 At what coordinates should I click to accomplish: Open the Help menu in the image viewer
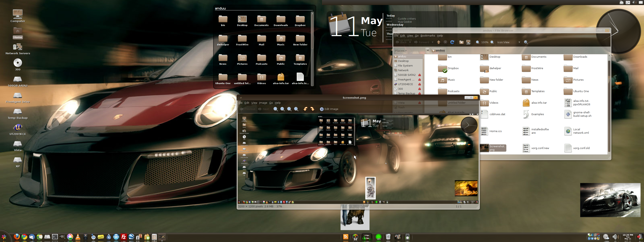click(278, 103)
